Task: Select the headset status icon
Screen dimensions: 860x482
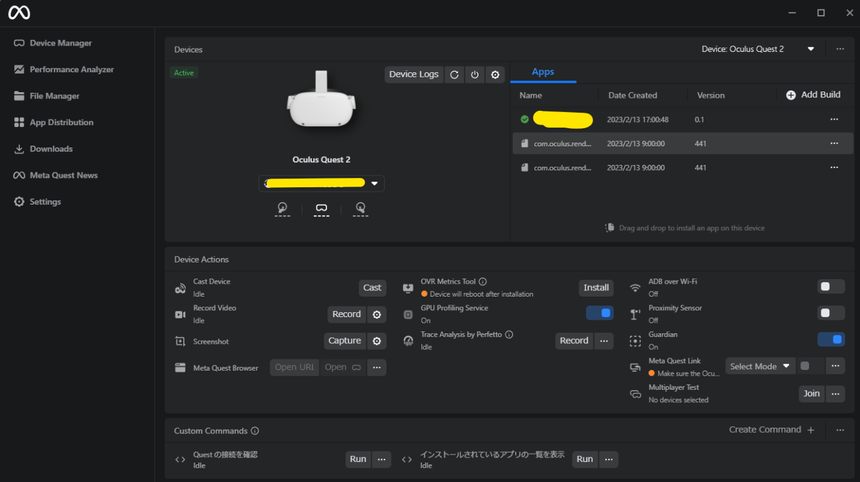Action: [x=321, y=208]
